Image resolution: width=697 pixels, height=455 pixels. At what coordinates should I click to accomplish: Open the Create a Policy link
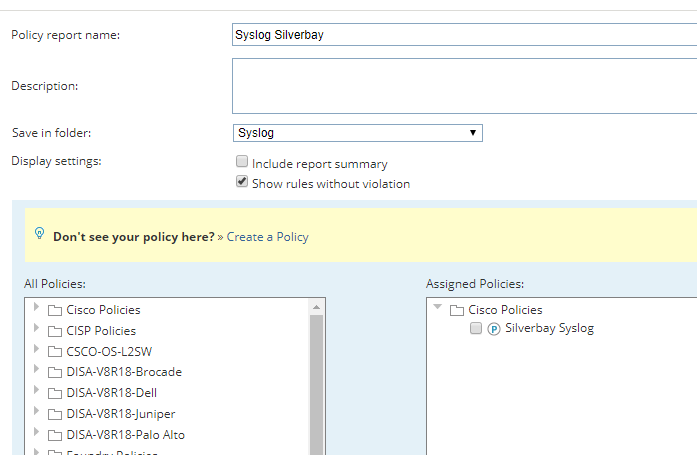(267, 237)
